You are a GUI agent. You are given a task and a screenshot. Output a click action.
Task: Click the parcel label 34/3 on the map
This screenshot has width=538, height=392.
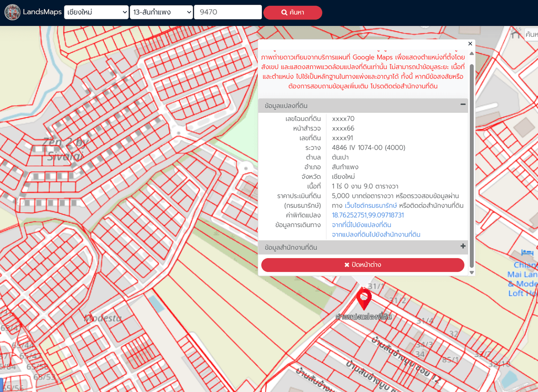[x=424, y=345]
